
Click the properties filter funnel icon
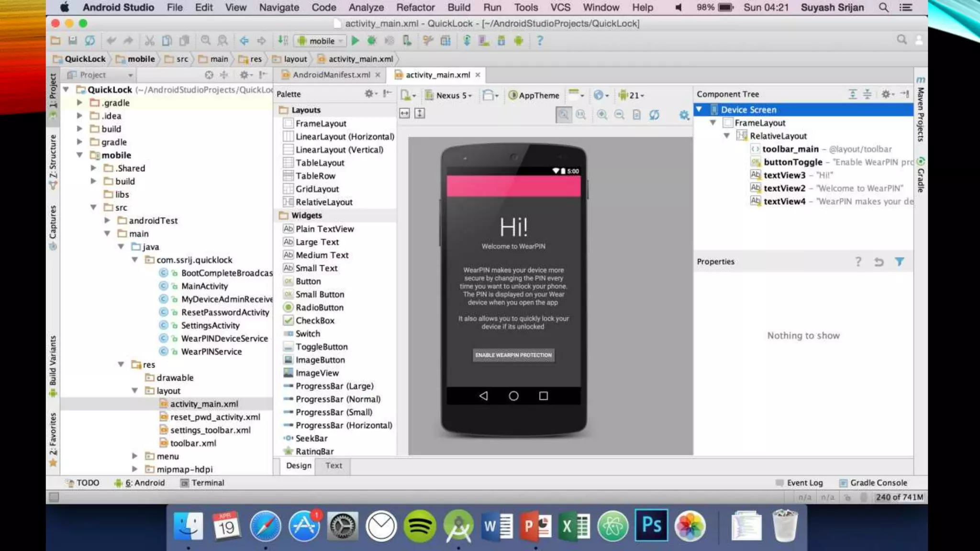click(x=900, y=262)
